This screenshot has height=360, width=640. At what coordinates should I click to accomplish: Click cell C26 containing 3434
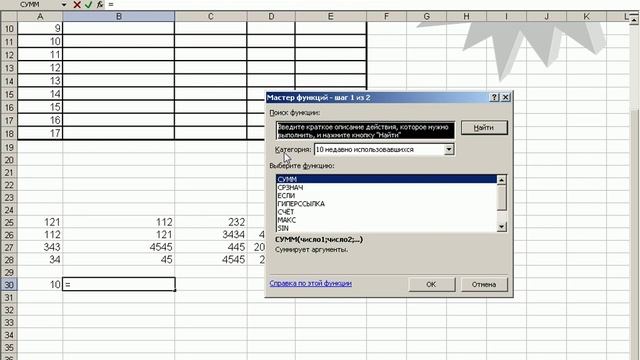click(x=211, y=235)
